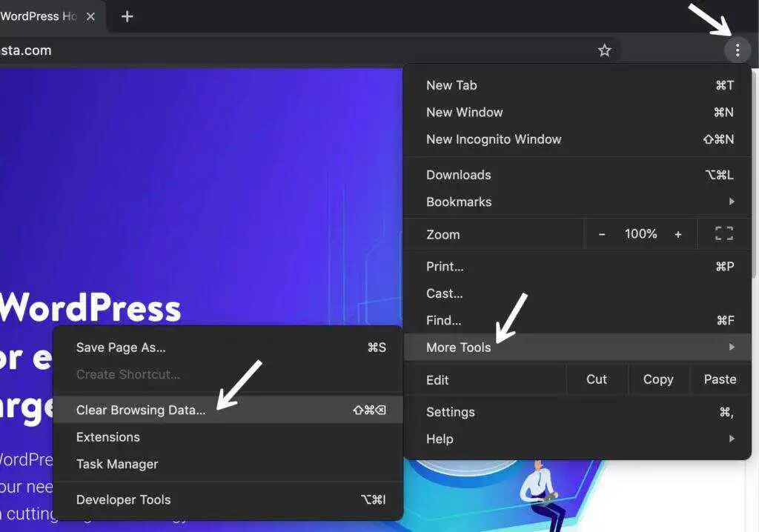Open the Downloads menu item

point(458,175)
